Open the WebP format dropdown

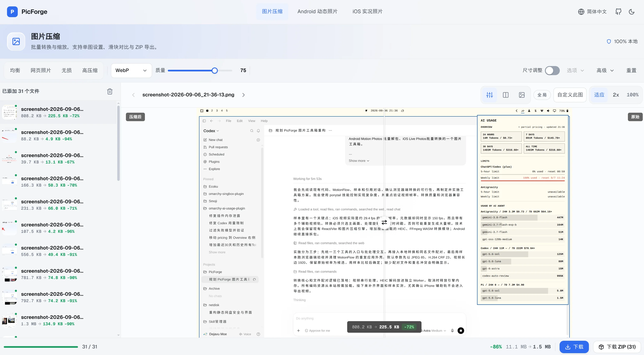click(x=131, y=71)
